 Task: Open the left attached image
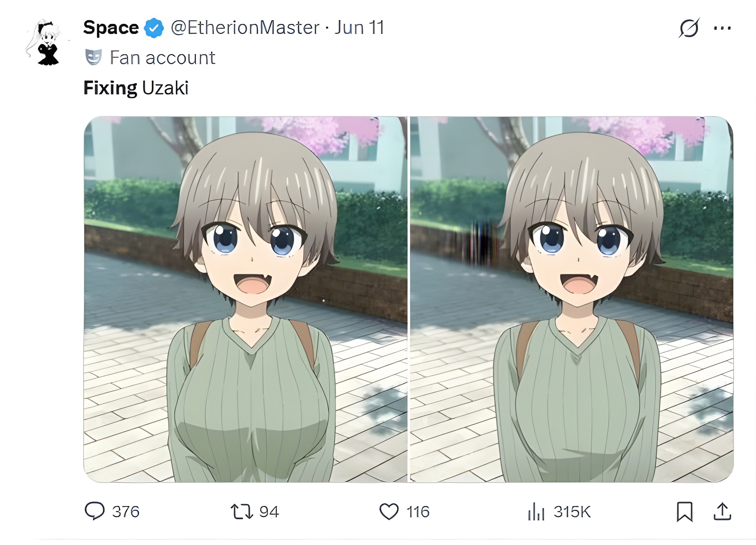point(245,299)
